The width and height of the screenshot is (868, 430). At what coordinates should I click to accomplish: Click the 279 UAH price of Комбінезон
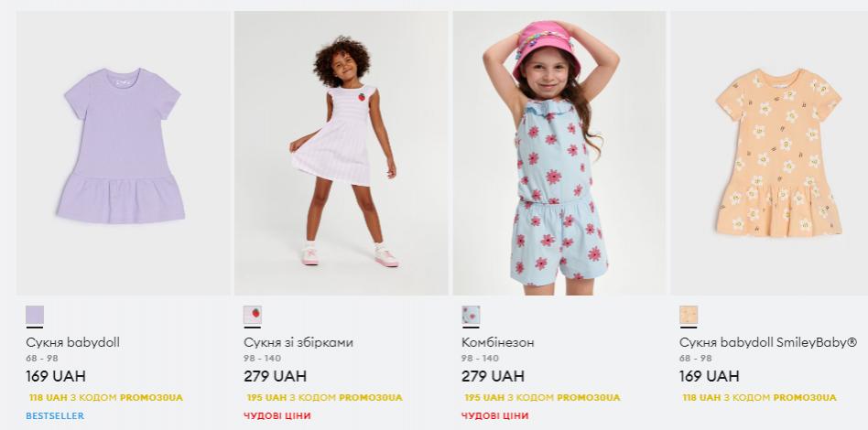pos(493,376)
